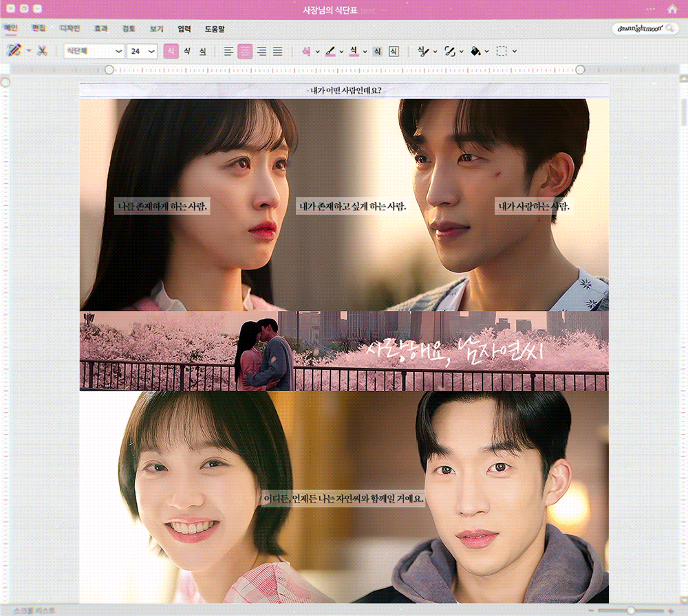The width and height of the screenshot is (688, 616).
Task: Expand the text pen style dropdown
Action: click(x=435, y=52)
